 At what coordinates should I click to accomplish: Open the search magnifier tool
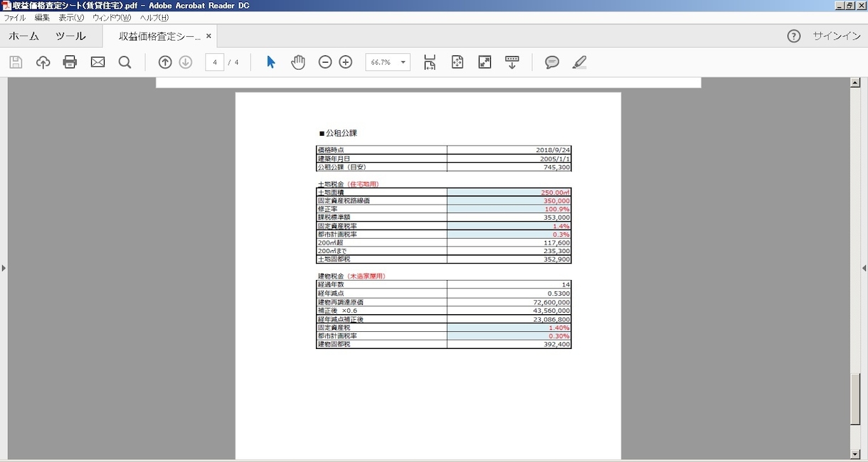[125, 63]
